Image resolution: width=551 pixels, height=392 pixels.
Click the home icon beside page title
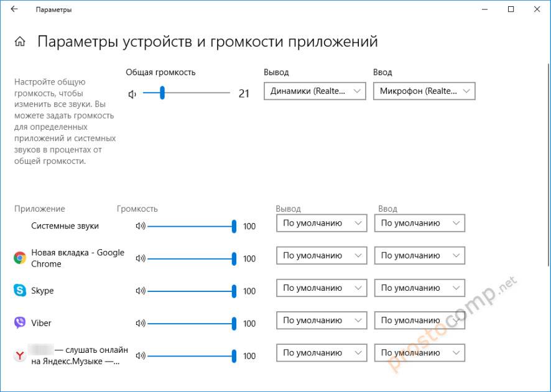(x=21, y=42)
